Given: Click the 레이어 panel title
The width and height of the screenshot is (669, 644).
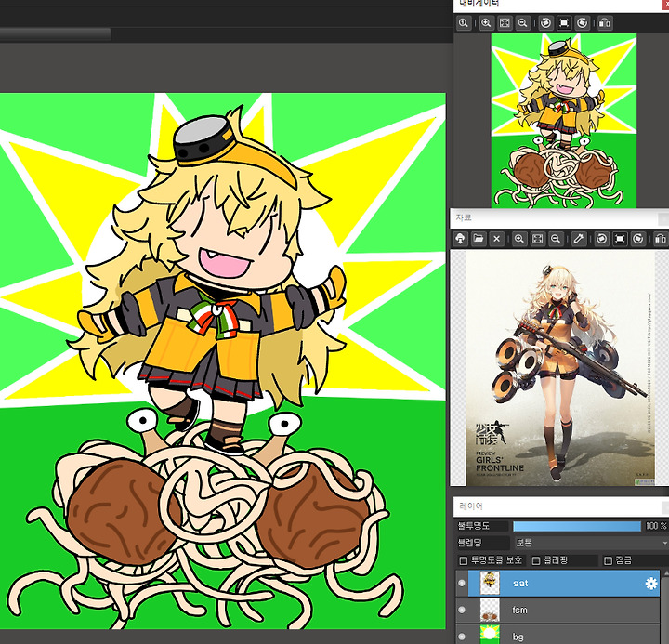Looking at the screenshot, I should 471,506.
